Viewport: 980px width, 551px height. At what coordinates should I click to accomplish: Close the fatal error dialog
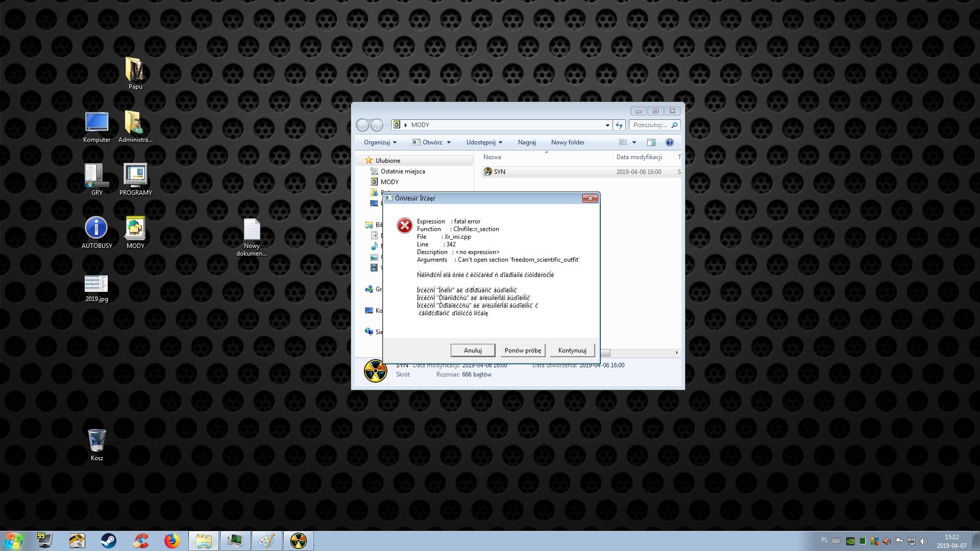coord(590,198)
